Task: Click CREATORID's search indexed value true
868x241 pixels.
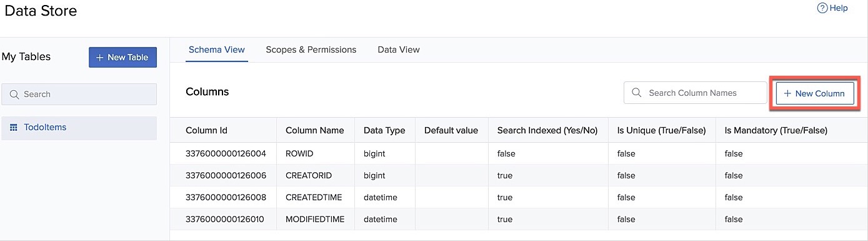Action: point(505,175)
